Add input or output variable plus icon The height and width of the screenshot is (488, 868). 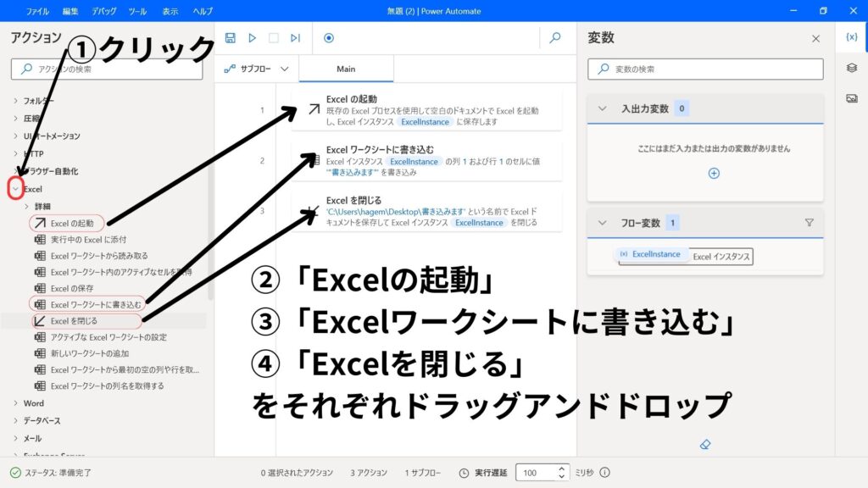(x=714, y=173)
